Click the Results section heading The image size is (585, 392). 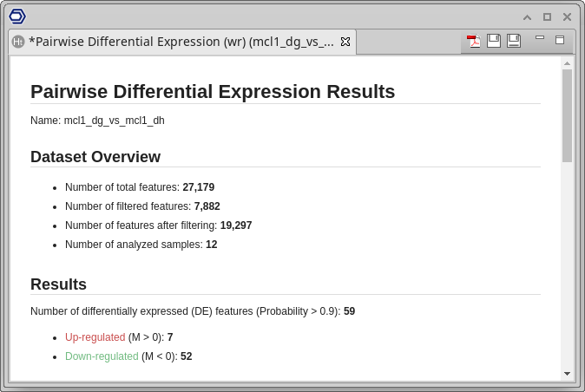58,284
